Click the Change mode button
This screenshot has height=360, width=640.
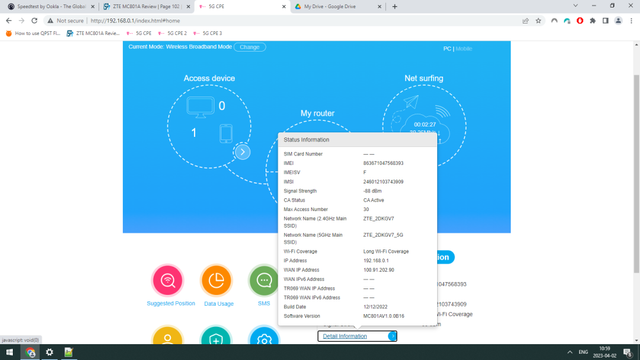click(250, 47)
